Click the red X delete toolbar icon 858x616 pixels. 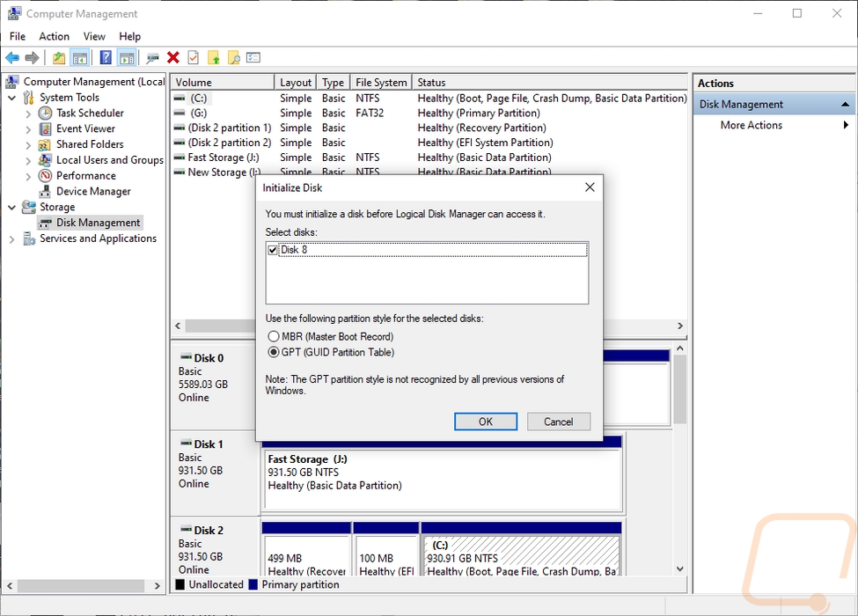coord(173,58)
